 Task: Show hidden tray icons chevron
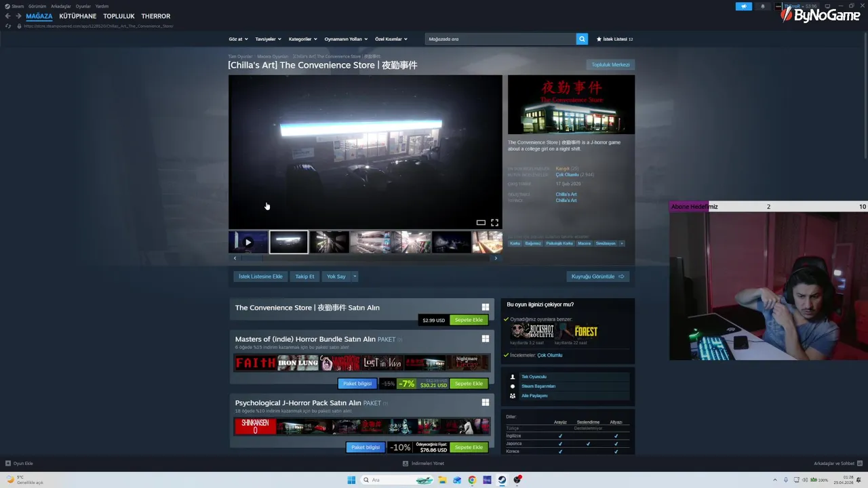775,480
